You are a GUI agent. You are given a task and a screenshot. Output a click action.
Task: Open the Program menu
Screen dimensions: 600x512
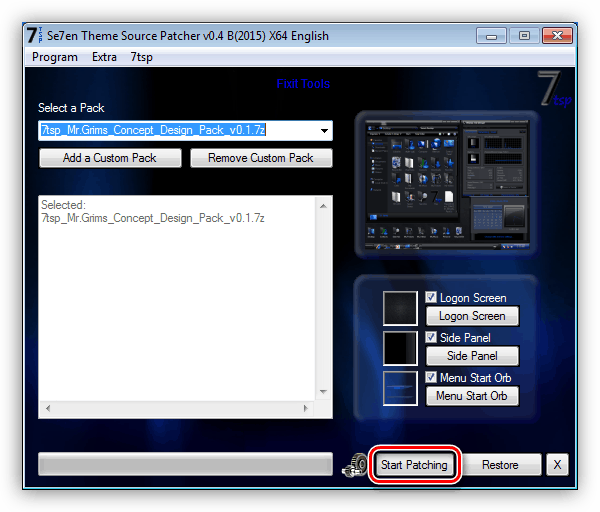[55, 57]
